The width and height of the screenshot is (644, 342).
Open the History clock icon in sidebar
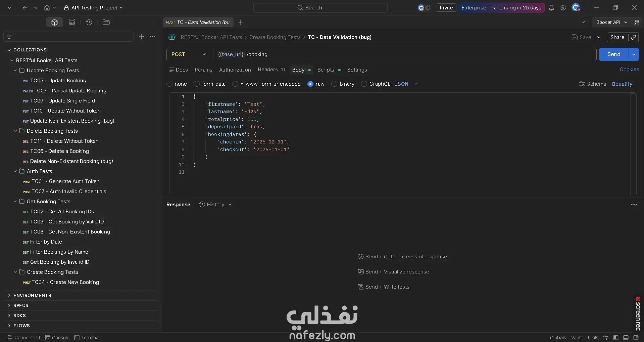point(89,22)
